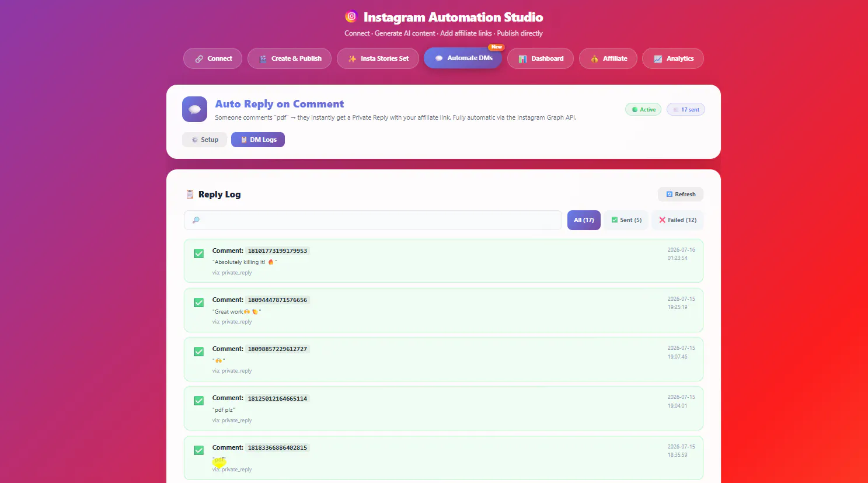Click the magnifier icon in search field
Screen dimensions: 868x483
(196, 220)
